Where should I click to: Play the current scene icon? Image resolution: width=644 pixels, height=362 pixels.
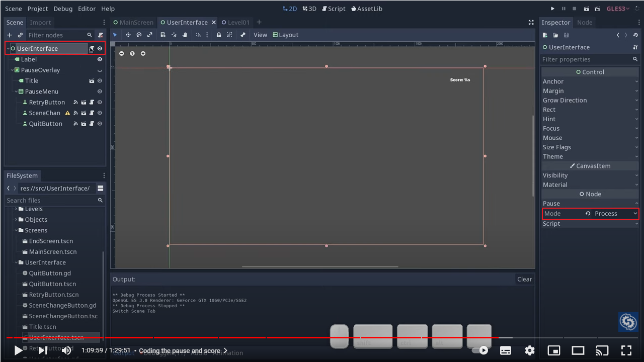tap(586, 9)
